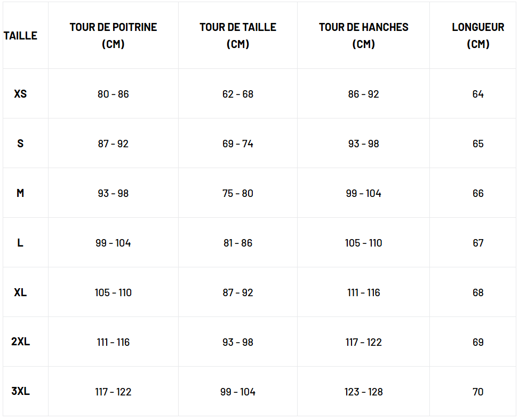Click chest value 80 - 86 cell
The image size is (519, 420).
click(113, 94)
